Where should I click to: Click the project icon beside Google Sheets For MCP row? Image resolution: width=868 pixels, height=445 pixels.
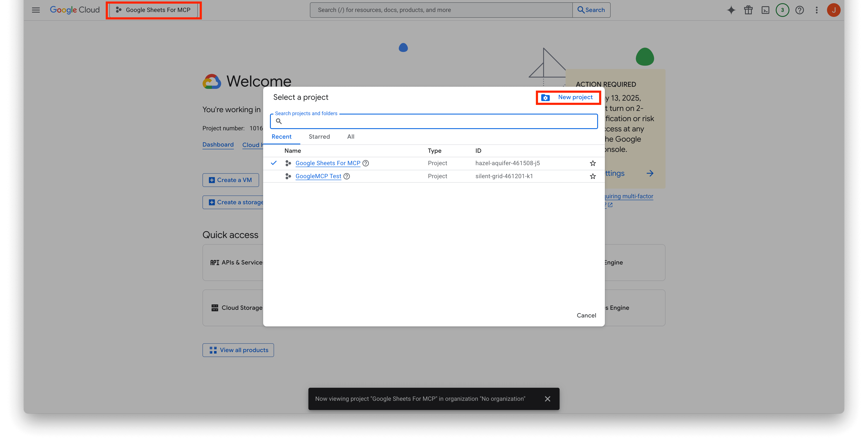click(x=288, y=163)
